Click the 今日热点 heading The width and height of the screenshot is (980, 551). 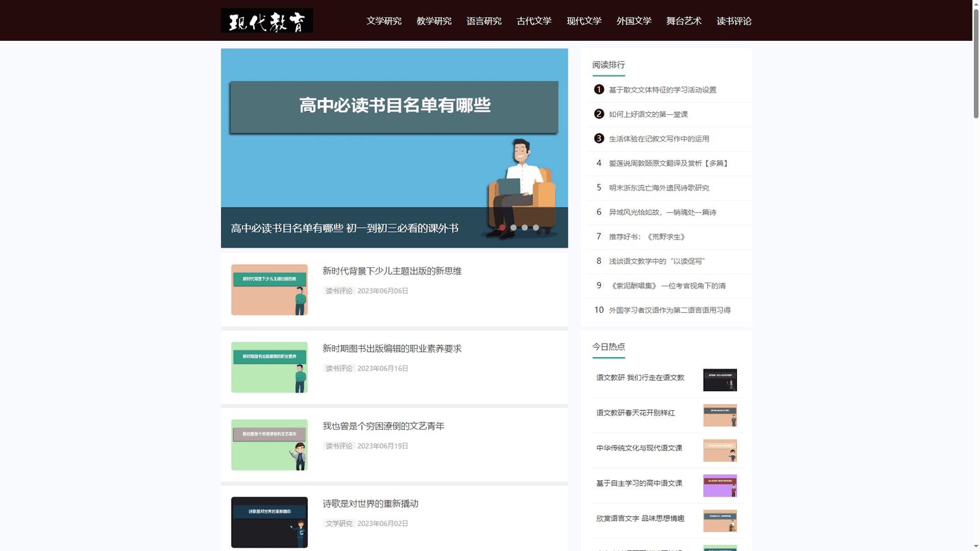point(608,346)
